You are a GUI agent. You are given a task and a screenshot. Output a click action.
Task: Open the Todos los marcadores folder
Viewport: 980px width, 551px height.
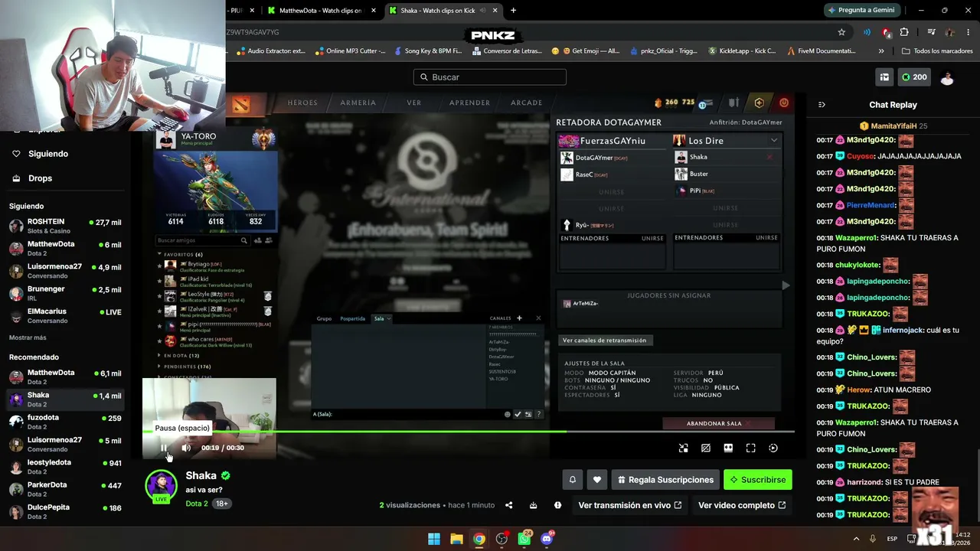pos(938,51)
